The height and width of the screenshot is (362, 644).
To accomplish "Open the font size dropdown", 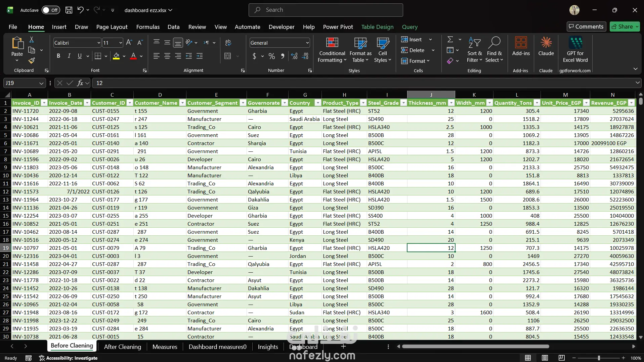I will click(x=121, y=43).
